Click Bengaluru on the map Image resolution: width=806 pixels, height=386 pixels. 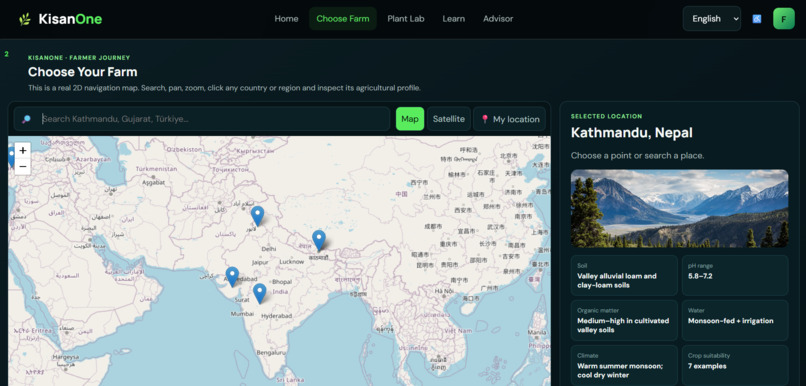[x=271, y=353]
